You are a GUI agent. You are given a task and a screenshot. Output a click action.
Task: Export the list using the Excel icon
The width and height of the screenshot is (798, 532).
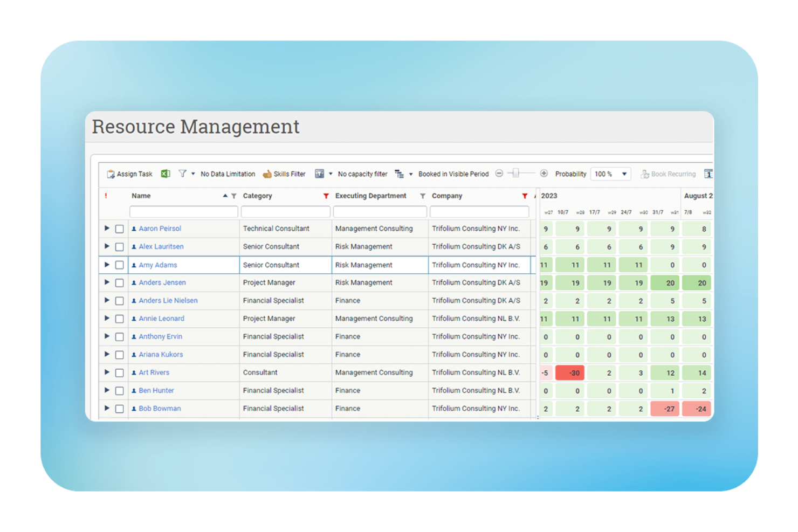pos(166,174)
